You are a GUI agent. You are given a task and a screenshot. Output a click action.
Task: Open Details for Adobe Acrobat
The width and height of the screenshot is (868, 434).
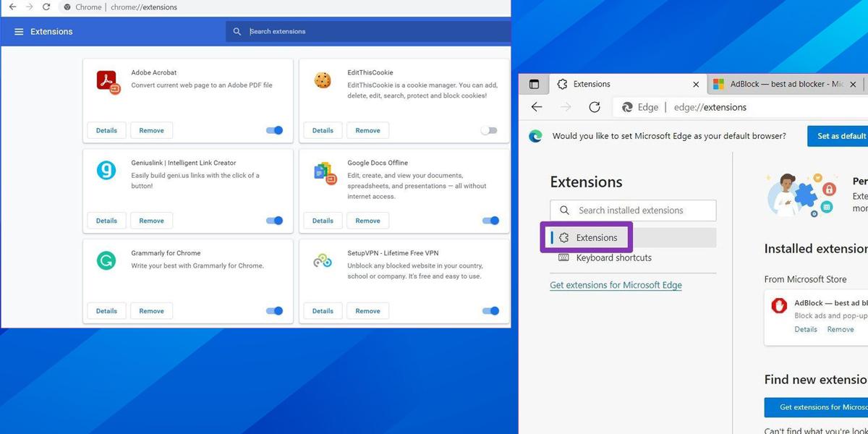106,130
